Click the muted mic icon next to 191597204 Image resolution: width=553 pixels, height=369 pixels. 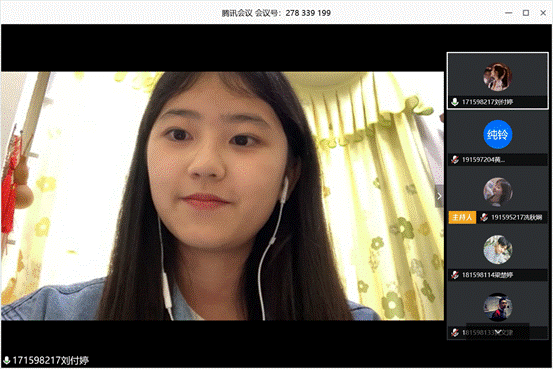click(x=455, y=159)
